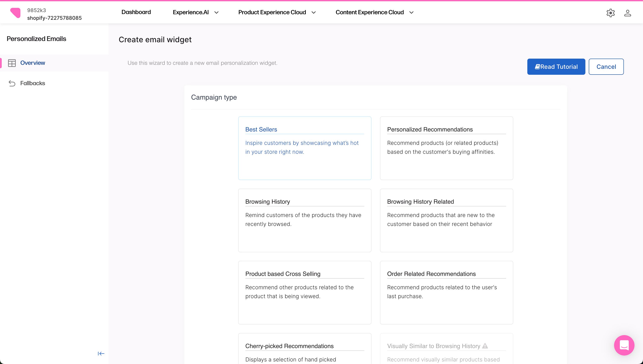The image size is (643, 364).
Task: Open the pink chat support bubble
Action: 624,345
